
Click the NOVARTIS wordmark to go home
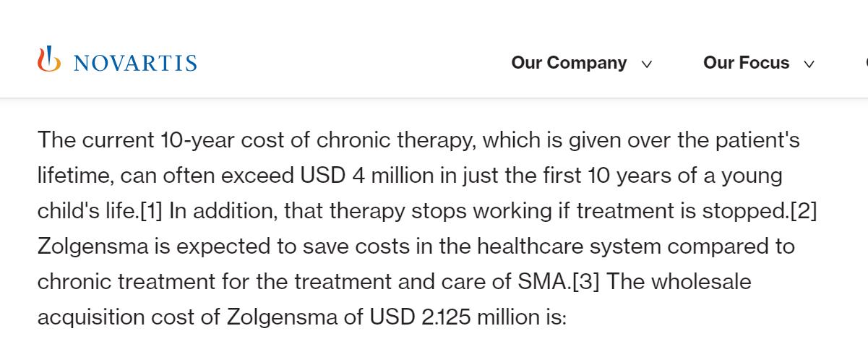tap(134, 63)
